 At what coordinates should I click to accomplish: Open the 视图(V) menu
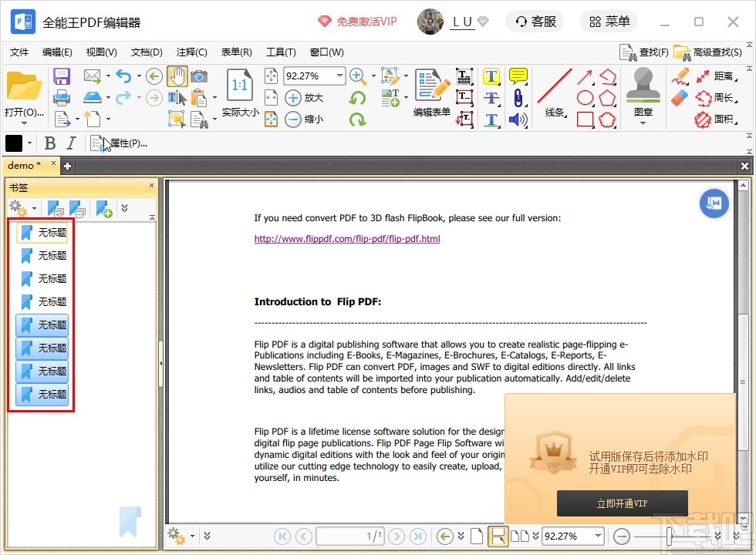(x=101, y=52)
